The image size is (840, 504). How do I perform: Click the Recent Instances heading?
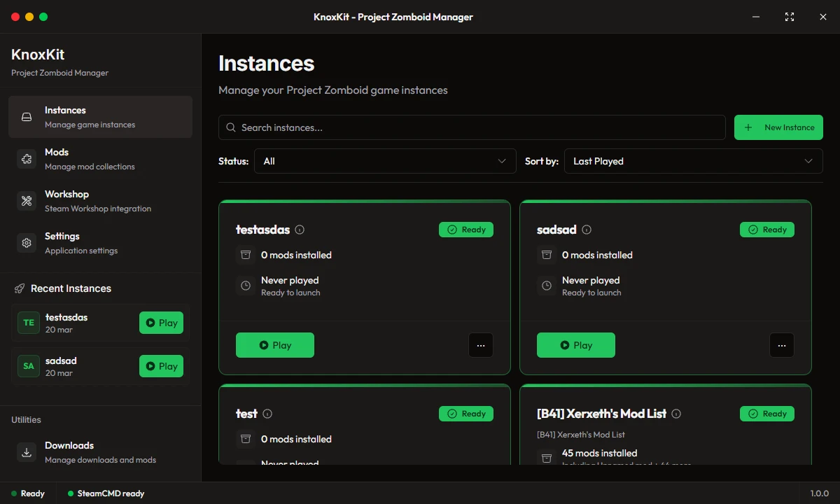coord(71,288)
